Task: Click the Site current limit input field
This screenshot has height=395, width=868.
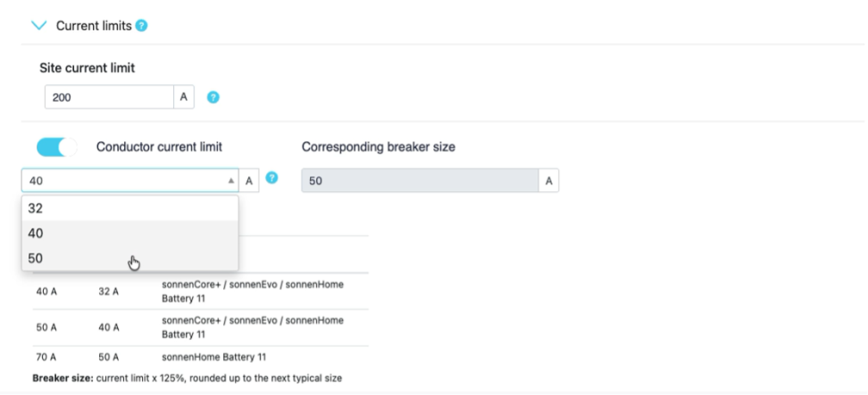Action: pyautogui.click(x=108, y=98)
